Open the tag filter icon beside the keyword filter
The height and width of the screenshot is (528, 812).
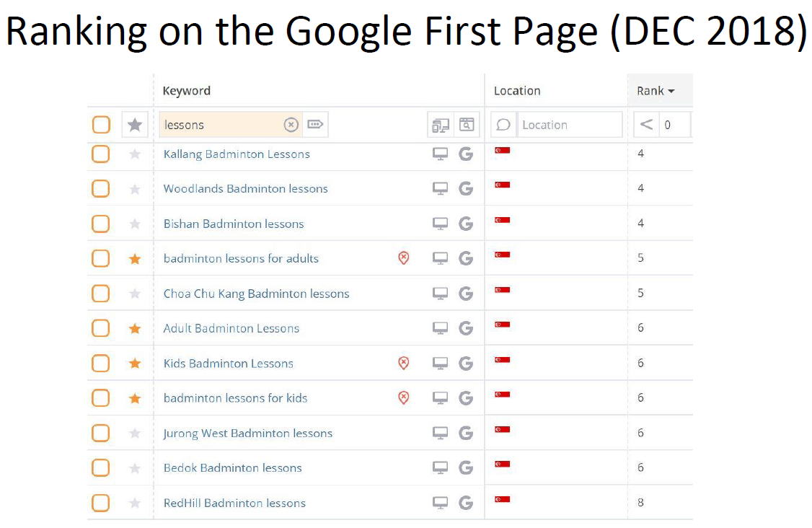tap(315, 124)
